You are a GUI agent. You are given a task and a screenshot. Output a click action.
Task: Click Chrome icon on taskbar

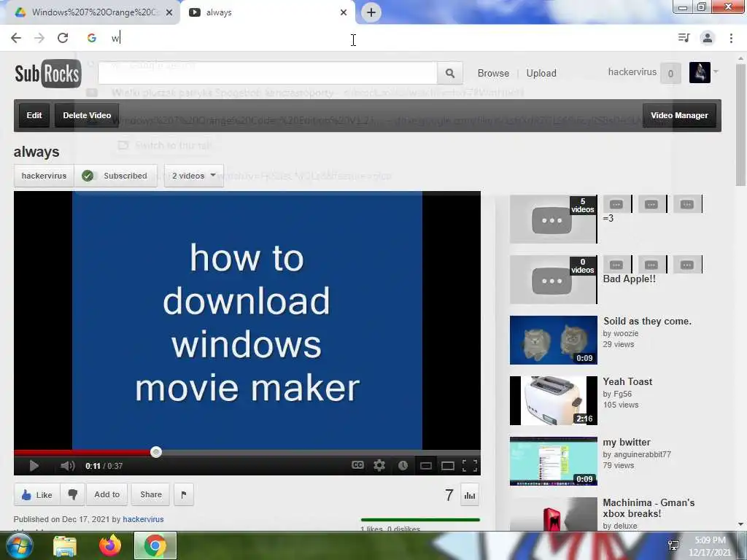pyautogui.click(x=155, y=545)
